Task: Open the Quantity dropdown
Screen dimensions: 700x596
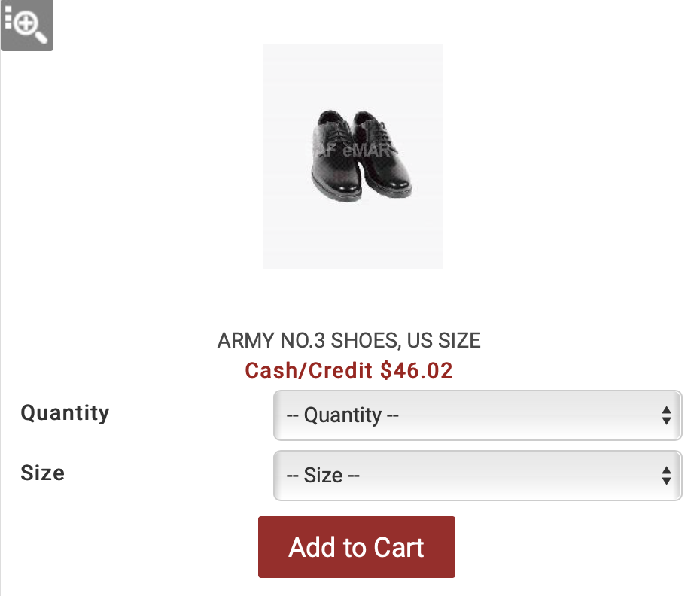Action: 477,415
